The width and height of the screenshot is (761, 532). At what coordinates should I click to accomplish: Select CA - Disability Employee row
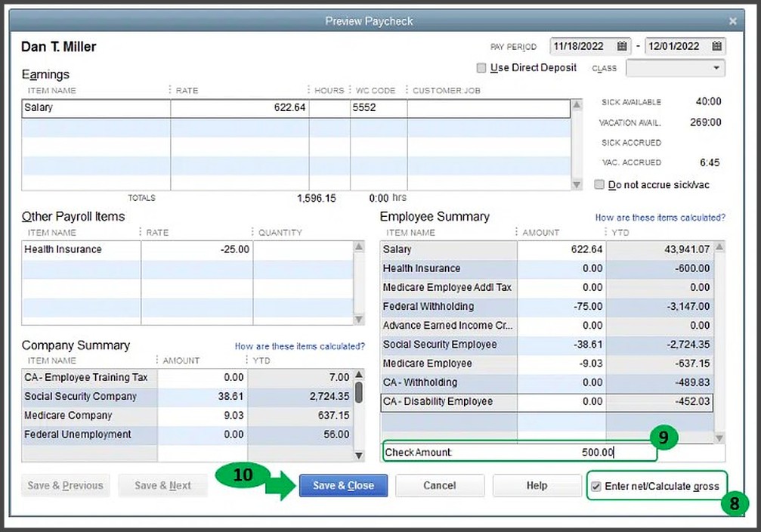[x=547, y=402]
